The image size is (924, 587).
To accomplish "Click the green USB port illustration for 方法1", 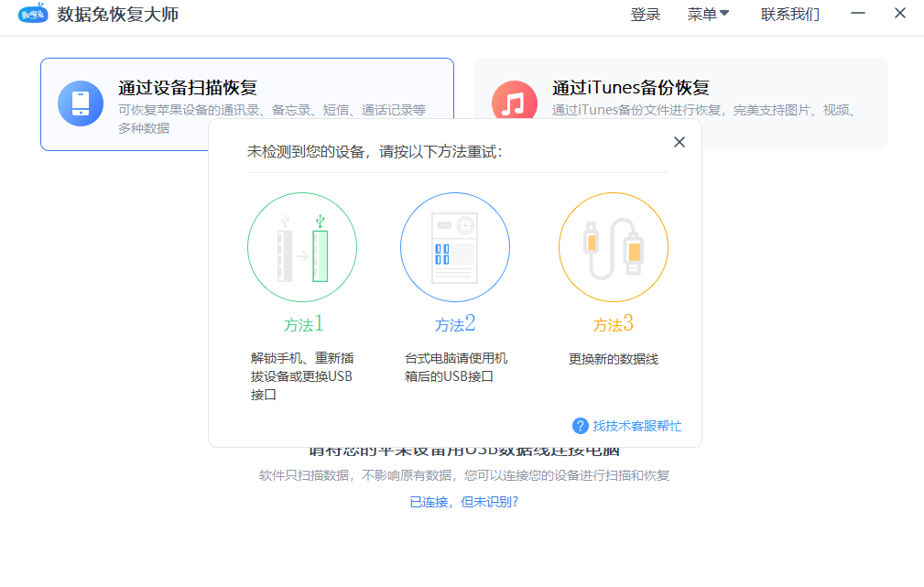I will pos(302,247).
